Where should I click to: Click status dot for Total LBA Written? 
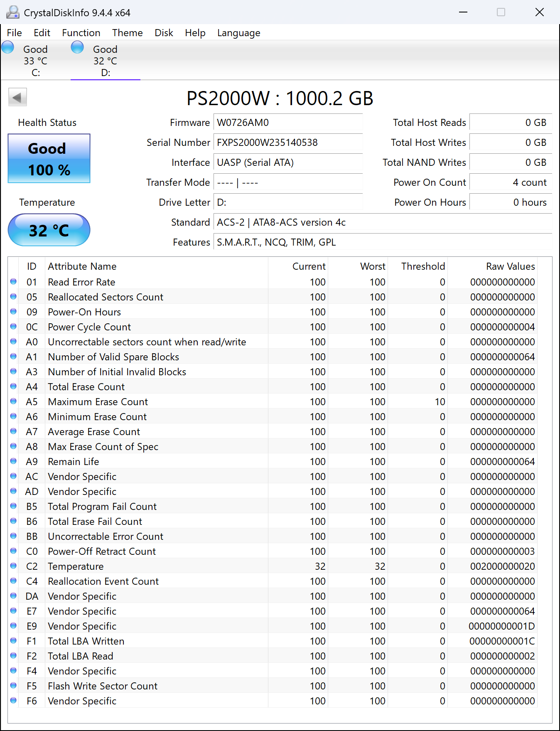click(13, 641)
